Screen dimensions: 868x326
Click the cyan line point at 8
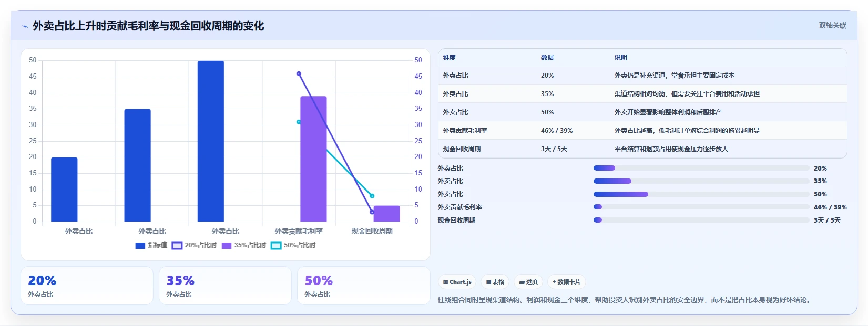tap(372, 196)
